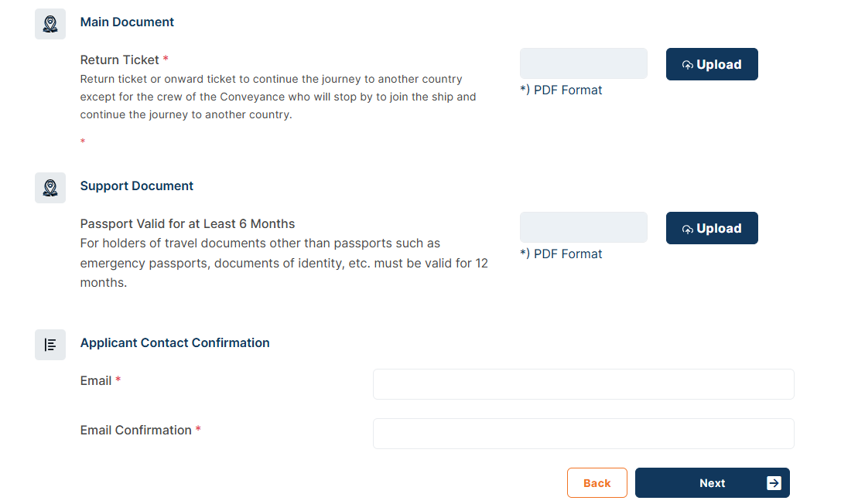Click the Passport document file name field

point(583,227)
